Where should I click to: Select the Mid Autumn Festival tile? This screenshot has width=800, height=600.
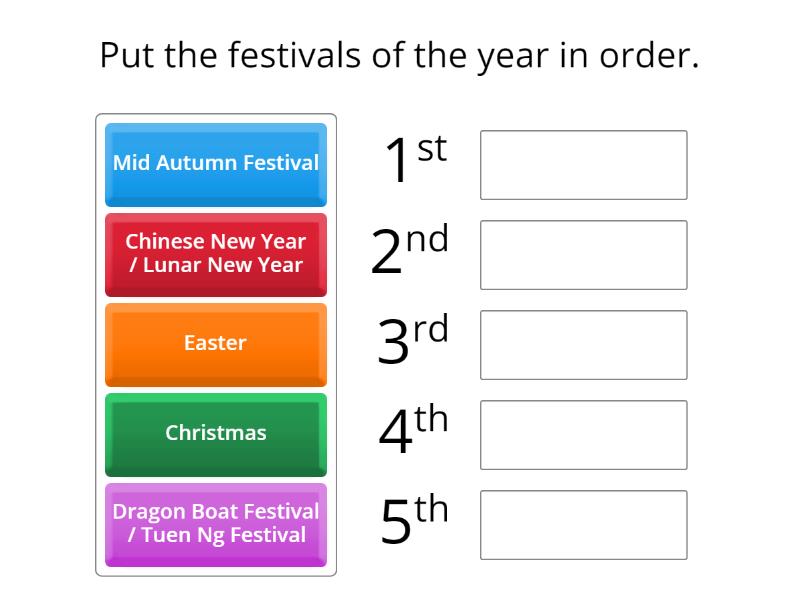coord(216,163)
